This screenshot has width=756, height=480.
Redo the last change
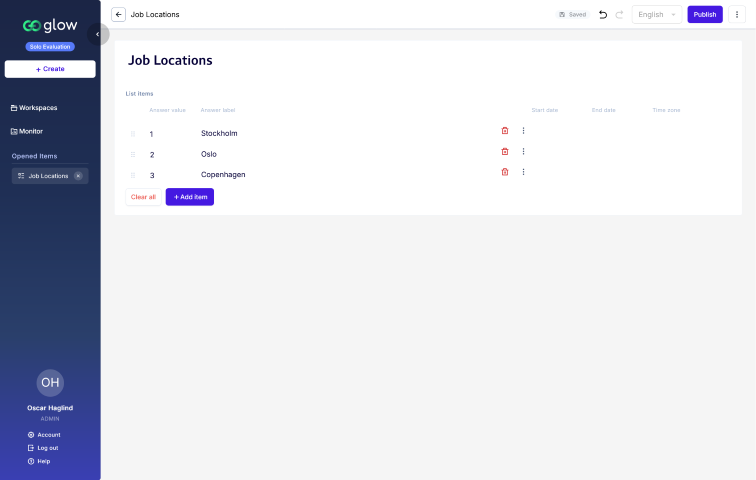pyautogui.click(x=619, y=14)
